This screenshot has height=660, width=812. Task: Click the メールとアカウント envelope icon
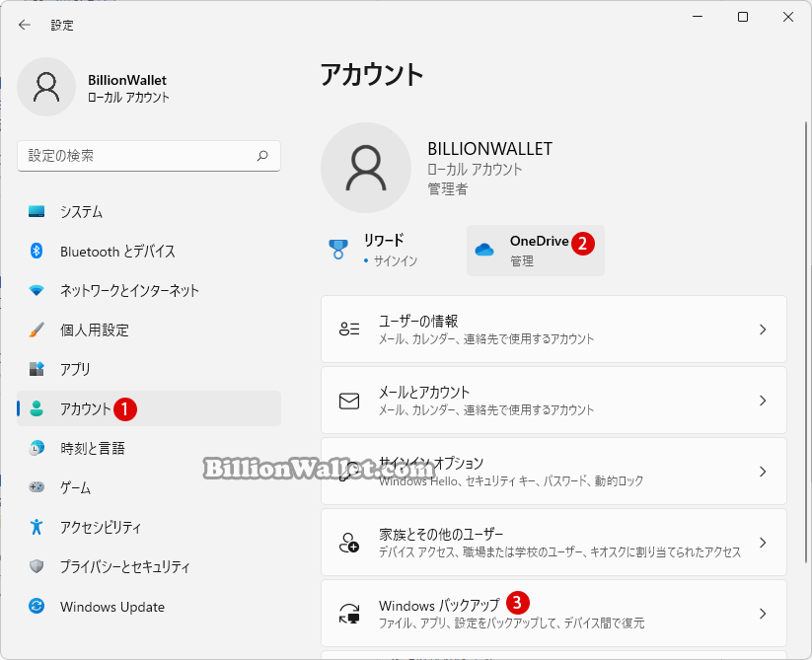tap(349, 401)
